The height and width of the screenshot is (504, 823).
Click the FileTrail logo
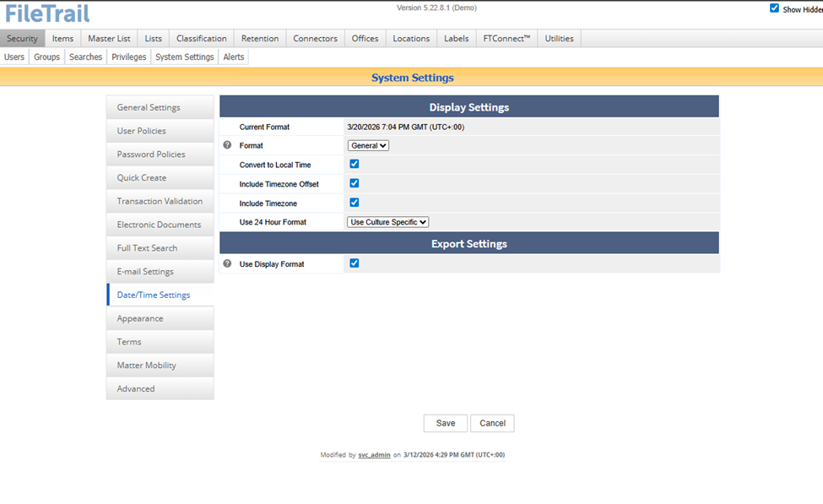point(48,14)
